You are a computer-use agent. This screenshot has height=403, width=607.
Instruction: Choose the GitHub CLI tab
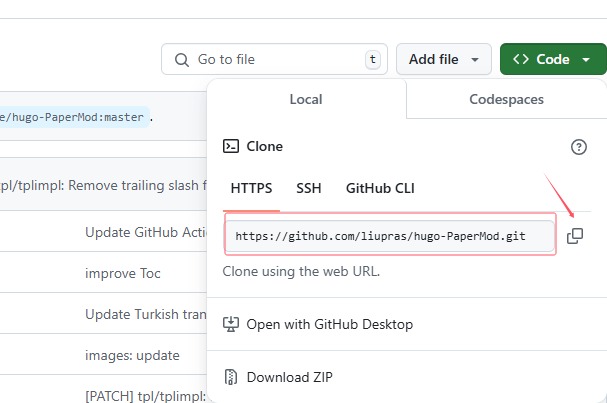pos(380,188)
